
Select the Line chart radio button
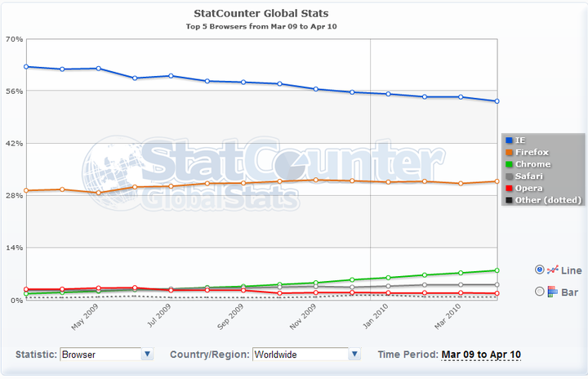[539, 270]
